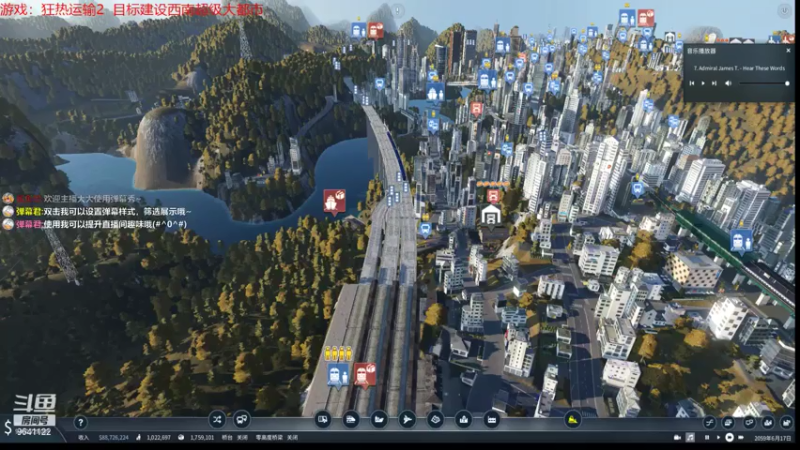The height and width of the screenshot is (450, 800).
Task: Open the lines list curved-line icon
Action: tap(710, 422)
